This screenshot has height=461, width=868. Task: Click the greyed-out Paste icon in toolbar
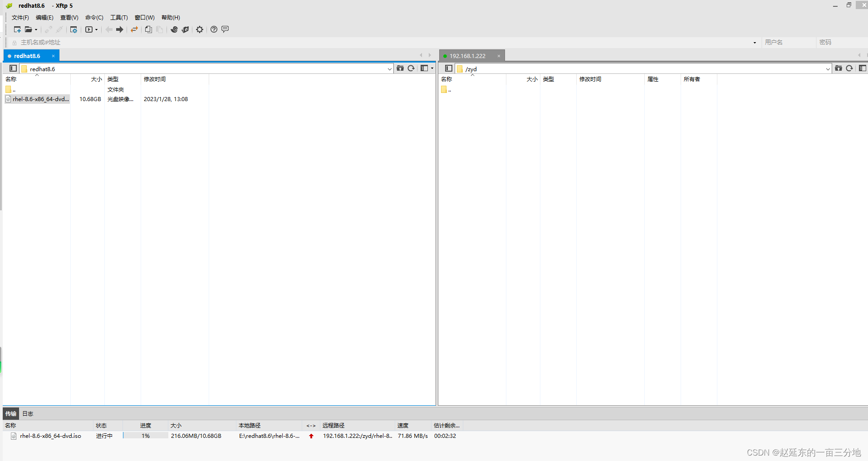(160, 29)
